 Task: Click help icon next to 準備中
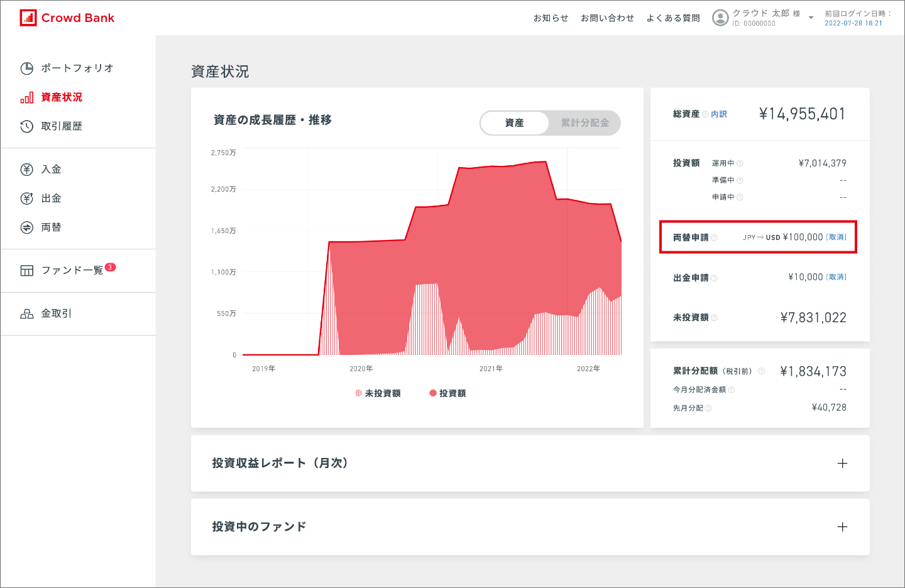[x=740, y=180]
